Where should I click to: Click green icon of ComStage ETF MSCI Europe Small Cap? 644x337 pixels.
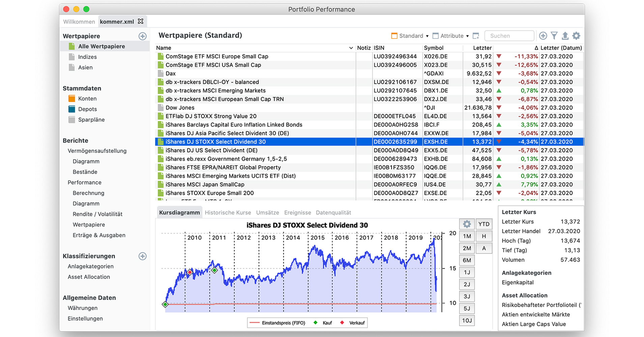(x=161, y=56)
